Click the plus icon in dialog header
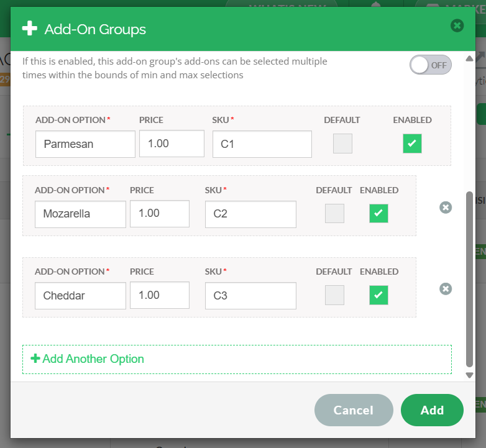The image size is (486, 448). (x=29, y=28)
